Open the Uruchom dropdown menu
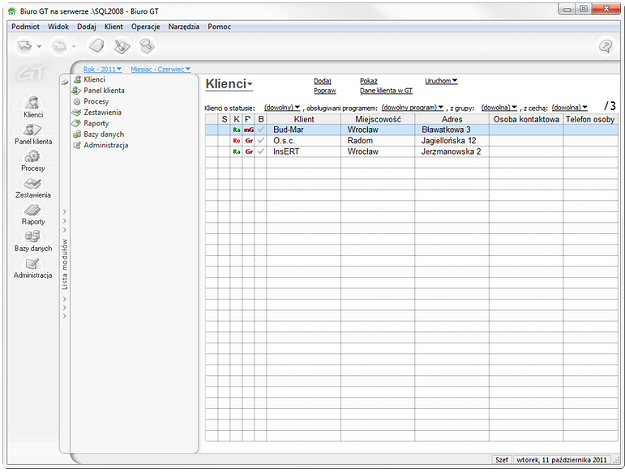The image size is (625, 473). (x=440, y=80)
